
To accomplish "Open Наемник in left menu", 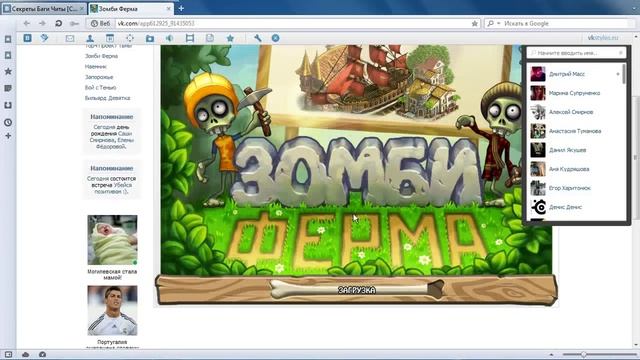I will (x=96, y=67).
